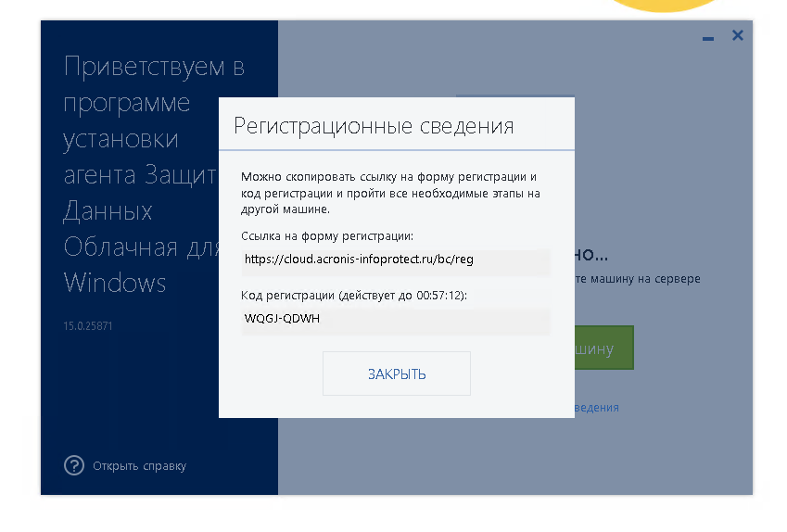Click the Регистрационные сведения dialog title
787x532 pixels.
(x=374, y=125)
